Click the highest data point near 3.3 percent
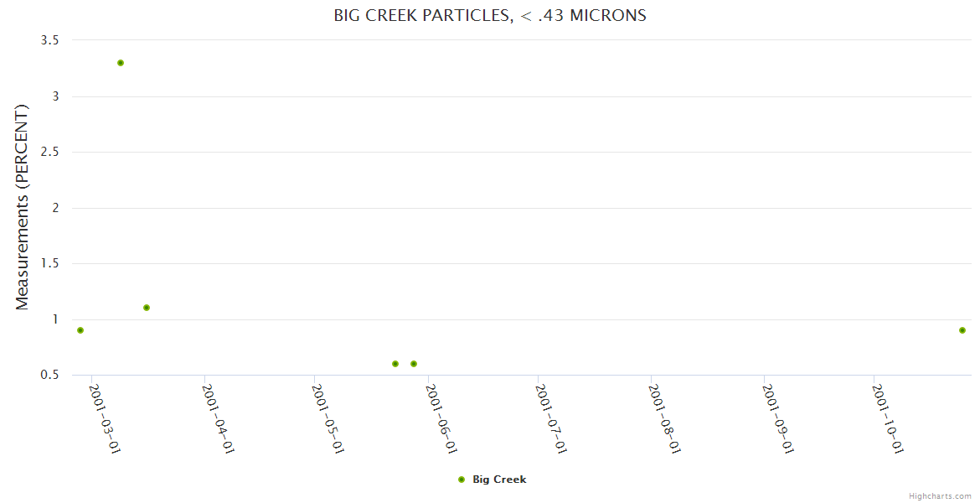The image size is (980, 503). coord(121,63)
